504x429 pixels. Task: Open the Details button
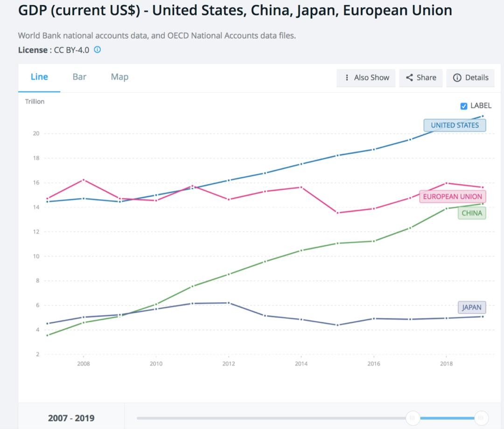[471, 77]
